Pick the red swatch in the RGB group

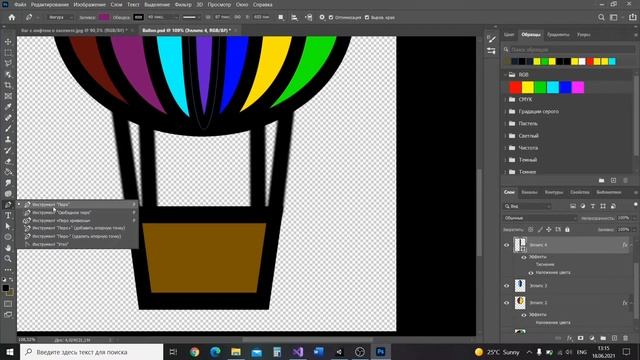516,87
